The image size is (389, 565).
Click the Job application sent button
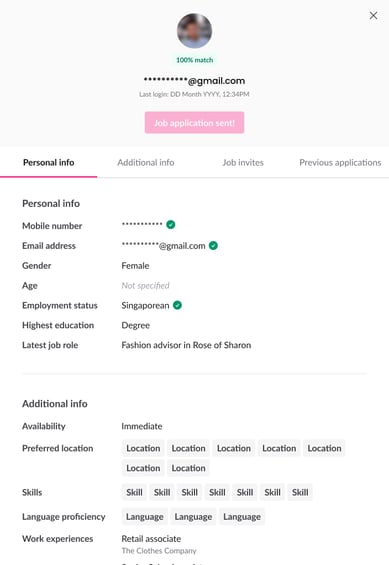point(194,123)
